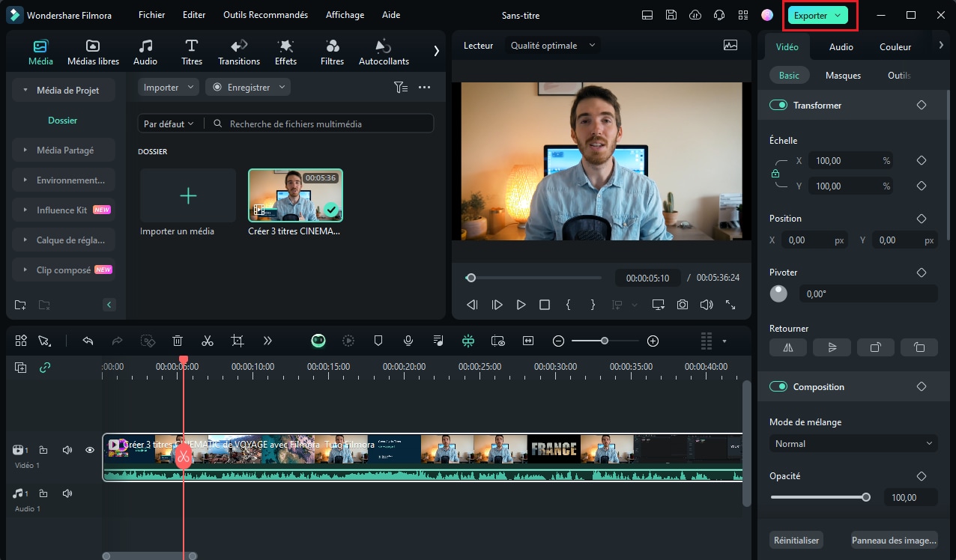
Task: Open the Enregistrer dropdown
Action: point(248,88)
